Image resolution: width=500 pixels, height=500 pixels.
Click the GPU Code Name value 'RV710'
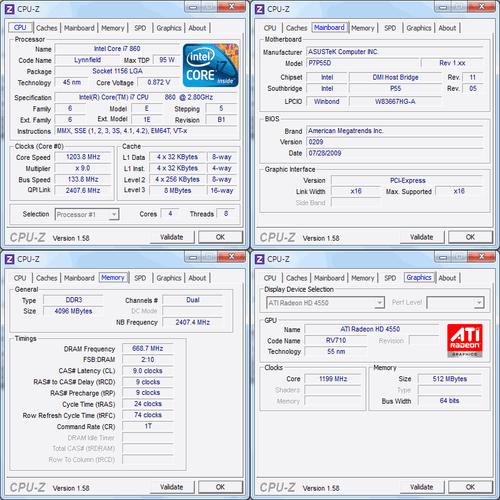336,340
